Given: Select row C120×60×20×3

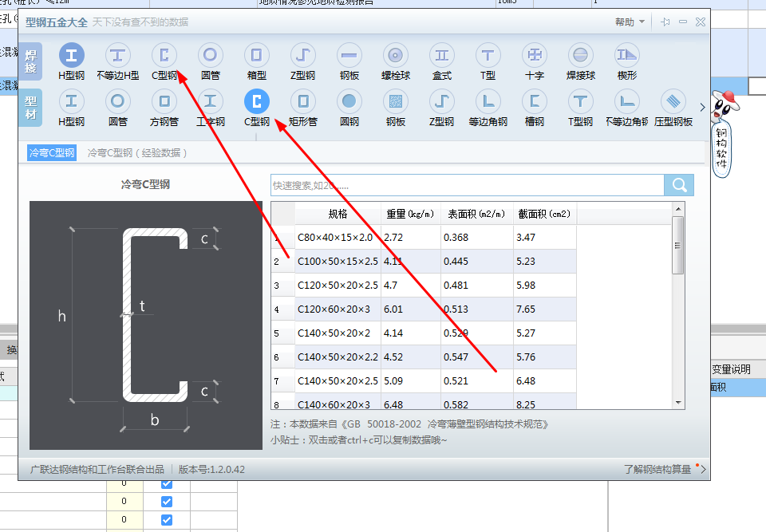Looking at the screenshot, I should click(424, 309).
